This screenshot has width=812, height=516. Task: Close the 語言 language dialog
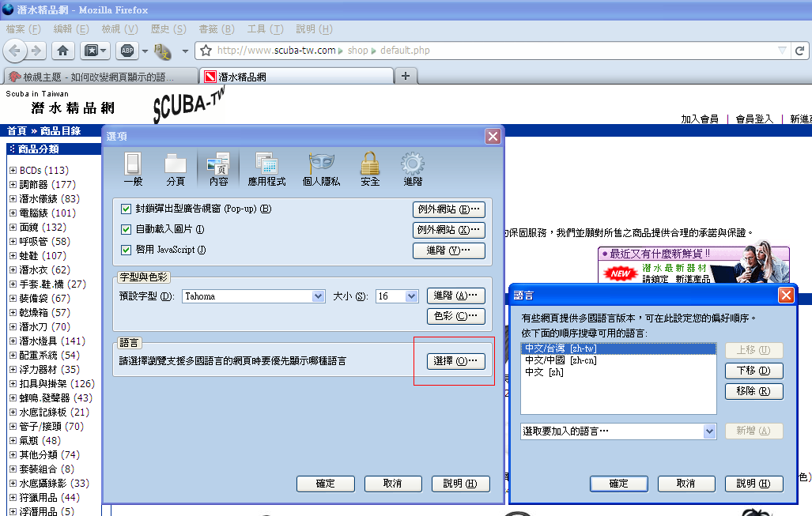coord(786,295)
